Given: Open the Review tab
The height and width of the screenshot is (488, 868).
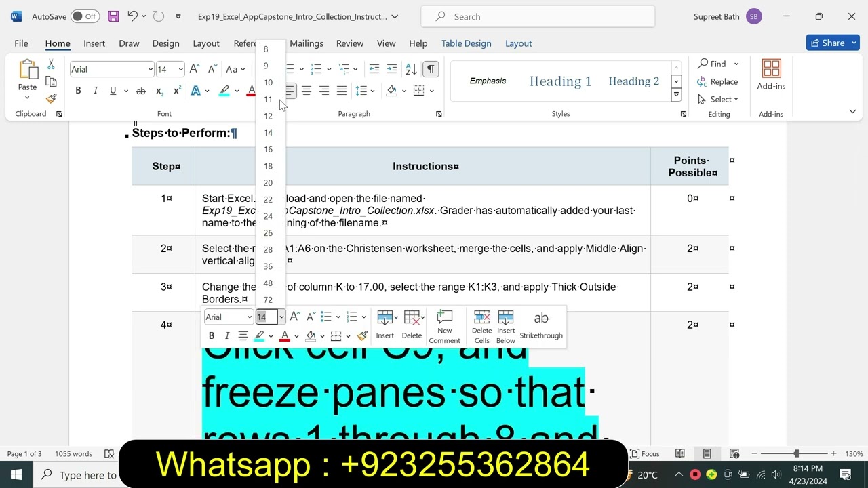Looking at the screenshot, I should click(x=350, y=43).
